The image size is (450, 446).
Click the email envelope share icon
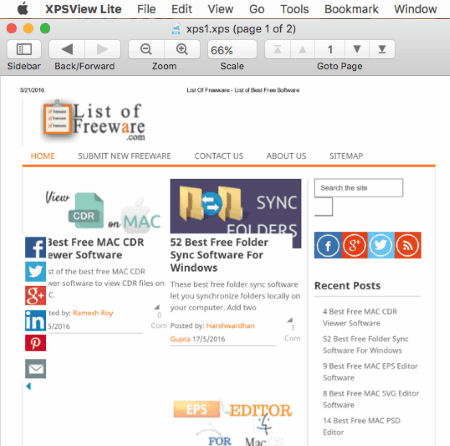(x=35, y=369)
